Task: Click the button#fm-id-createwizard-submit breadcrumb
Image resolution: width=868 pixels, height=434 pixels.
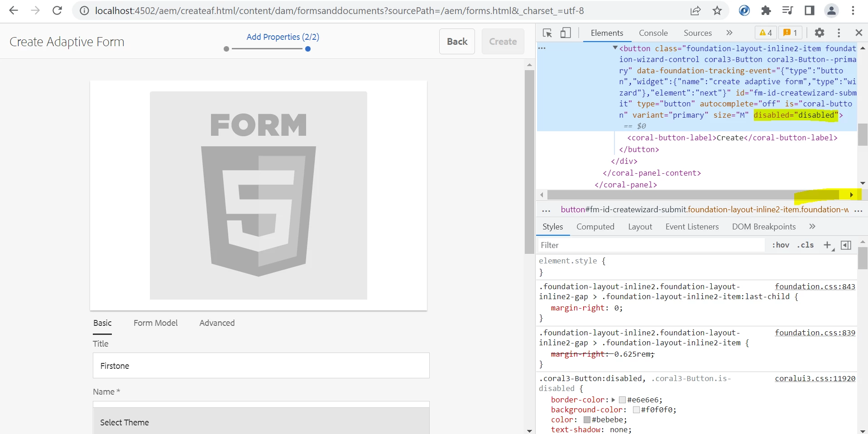Action: [705, 210]
